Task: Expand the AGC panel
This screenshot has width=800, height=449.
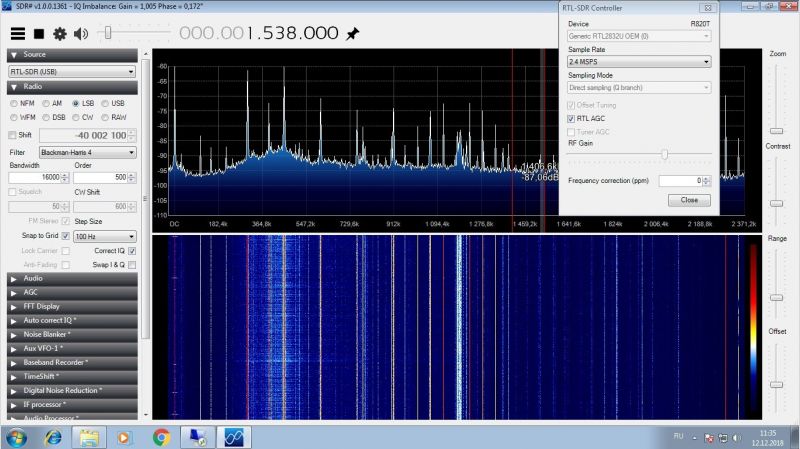Action: pyautogui.click(x=72, y=292)
